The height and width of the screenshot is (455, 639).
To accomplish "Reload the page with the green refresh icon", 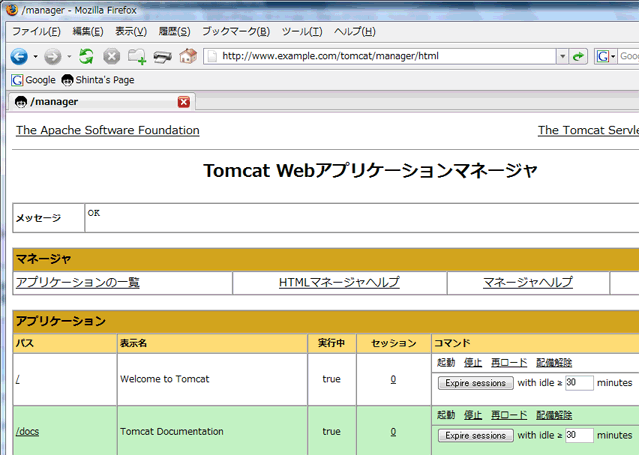I will [86, 56].
